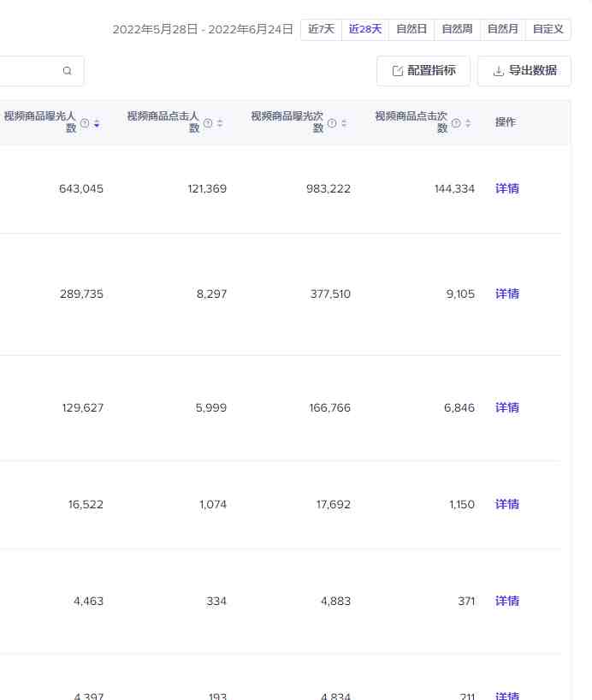
Task: Select cell value 1,074
Action: [x=213, y=505]
